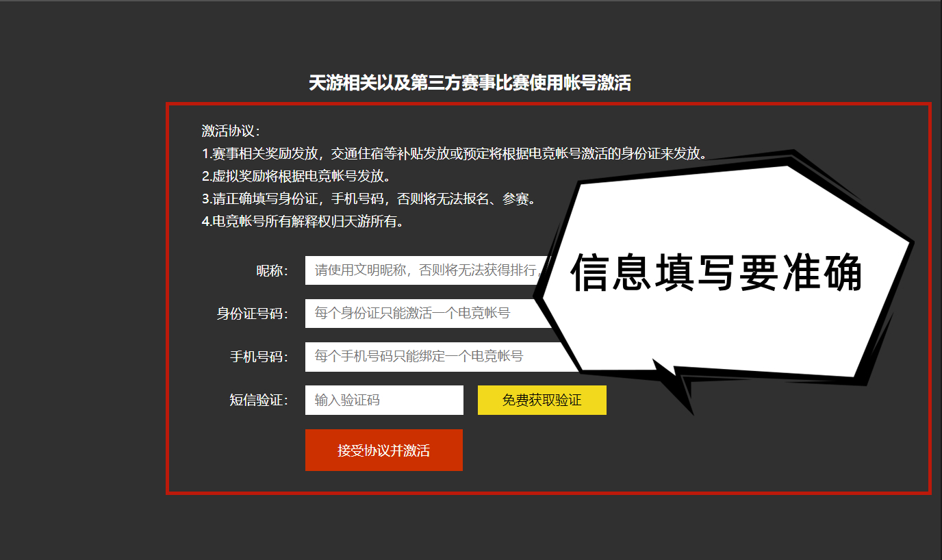The width and height of the screenshot is (942, 560).
Task: Click agreement line 1 about 赛事相关奖励发放
Action: click(x=455, y=153)
